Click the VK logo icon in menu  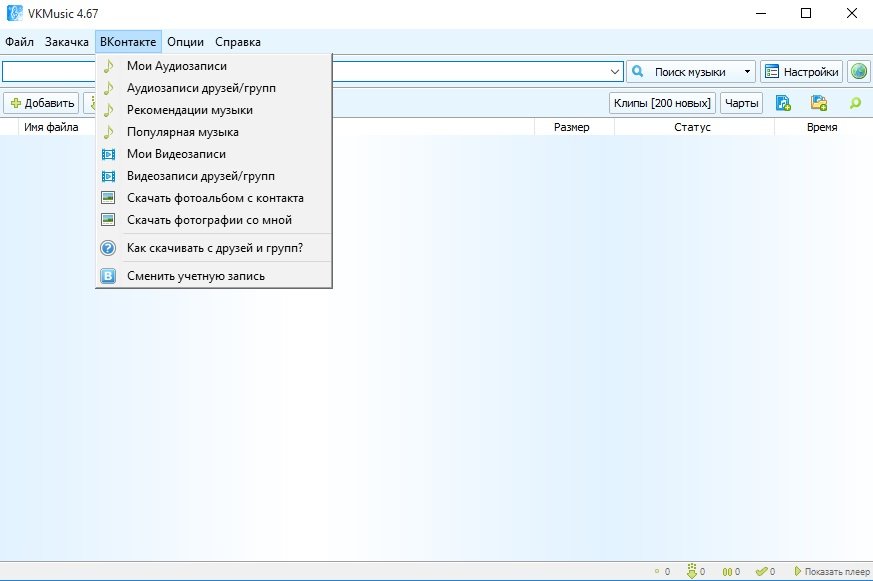click(108, 275)
